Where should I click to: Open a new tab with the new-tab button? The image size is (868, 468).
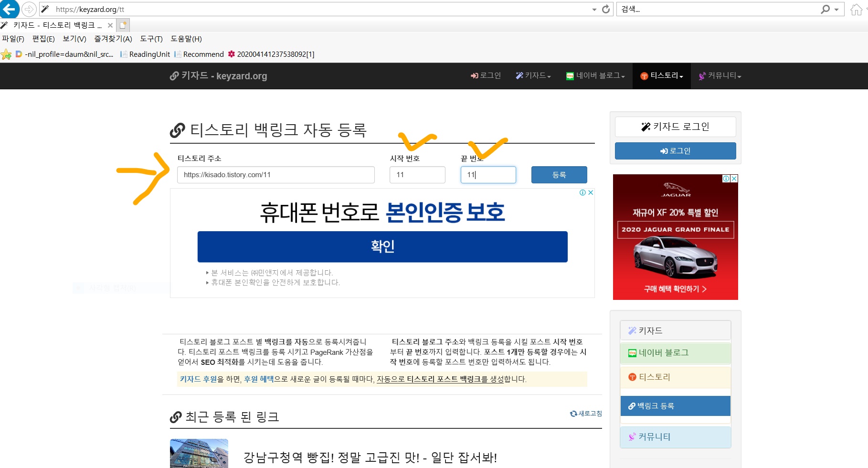tap(123, 25)
